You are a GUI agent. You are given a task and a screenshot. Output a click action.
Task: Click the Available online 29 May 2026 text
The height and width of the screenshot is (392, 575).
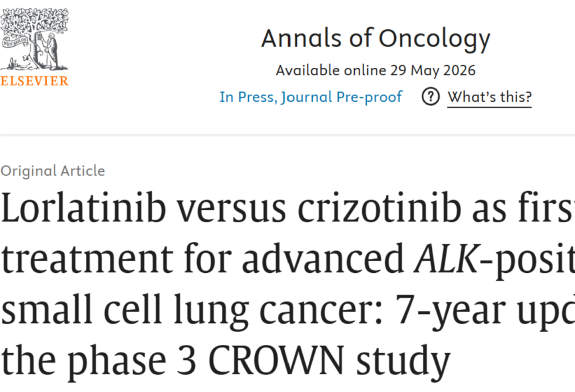(x=376, y=70)
